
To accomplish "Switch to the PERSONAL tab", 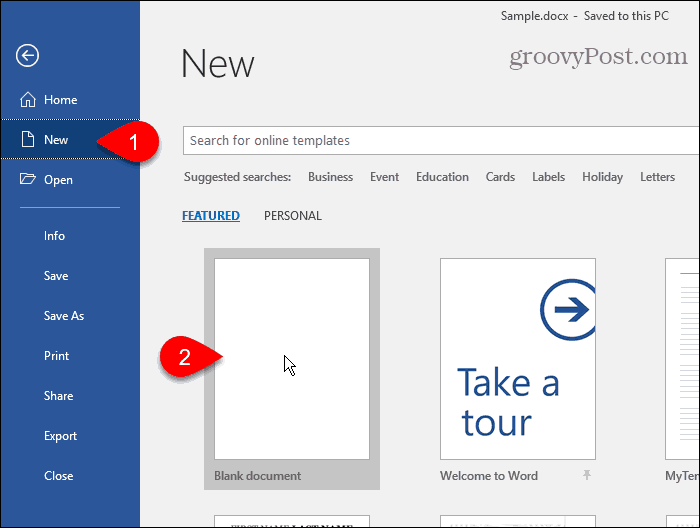I will click(293, 216).
